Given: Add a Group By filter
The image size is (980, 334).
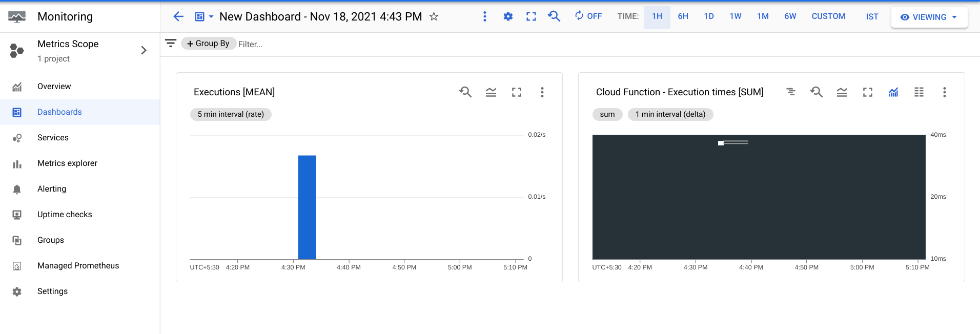Looking at the screenshot, I should pos(208,44).
